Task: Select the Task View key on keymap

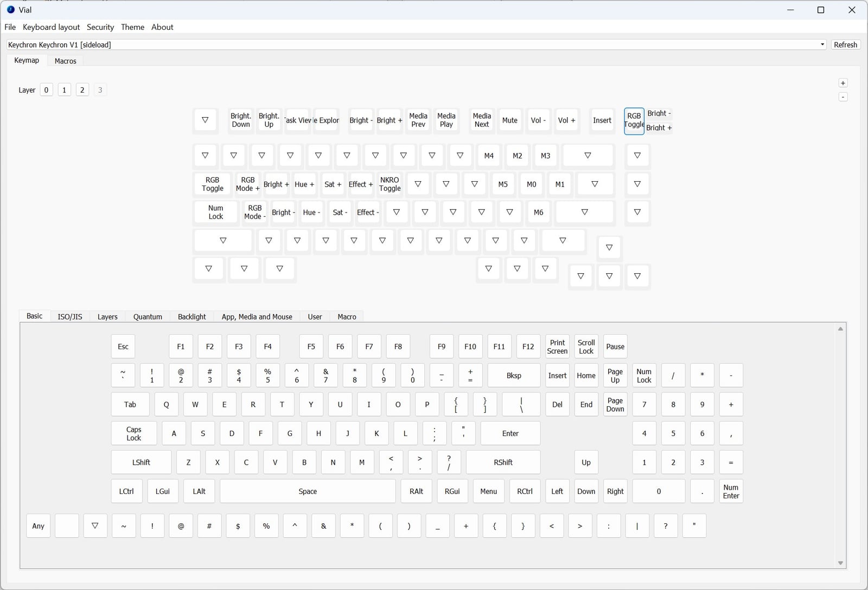Action: click(x=298, y=120)
